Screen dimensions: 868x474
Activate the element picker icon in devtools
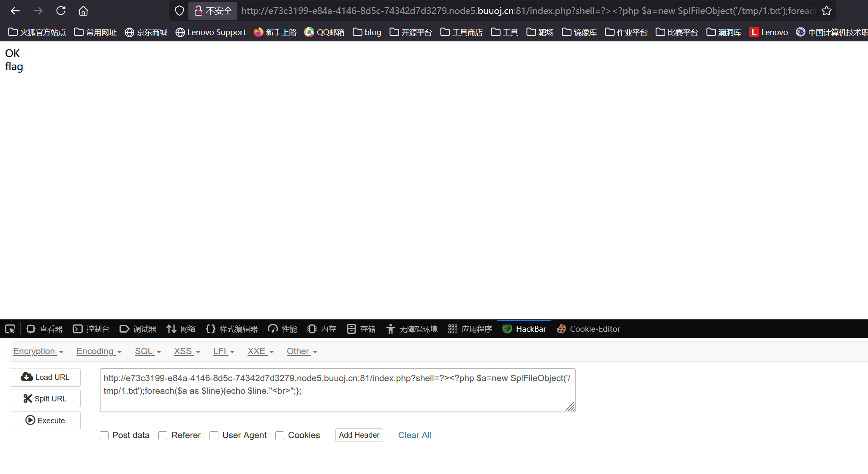(10, 329)
